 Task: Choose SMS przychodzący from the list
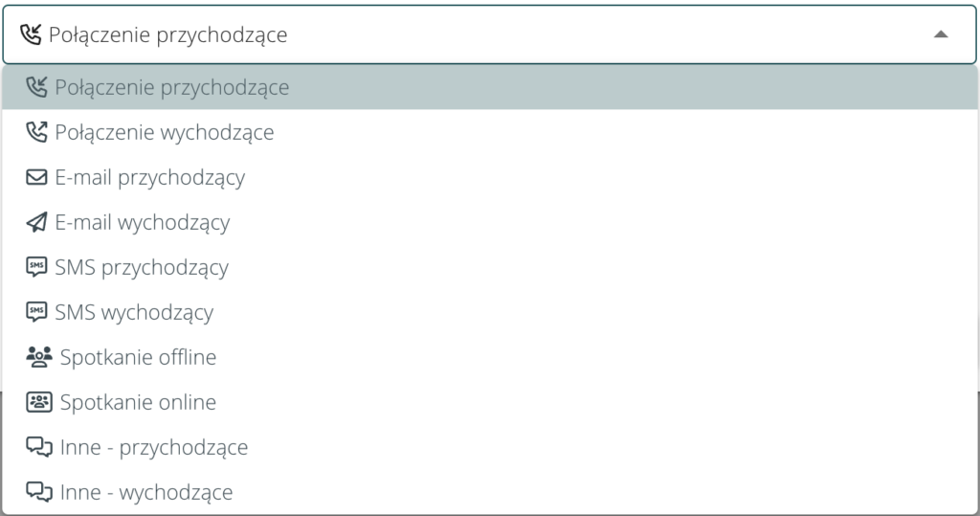click(142, 268)
